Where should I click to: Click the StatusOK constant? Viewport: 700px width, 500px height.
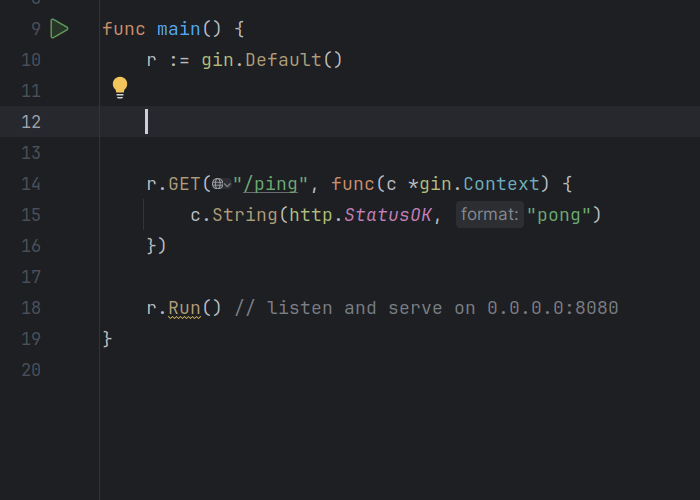388,215
